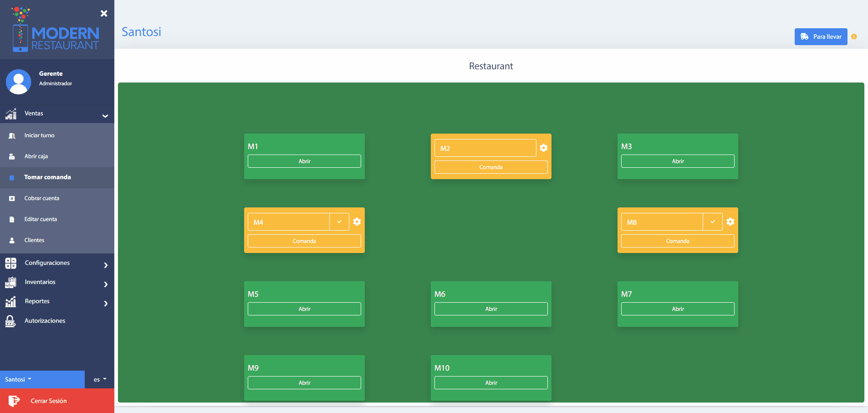868x413 pixels.
Task: Click the checkmark button on table M8
Action: coord(713,222)
